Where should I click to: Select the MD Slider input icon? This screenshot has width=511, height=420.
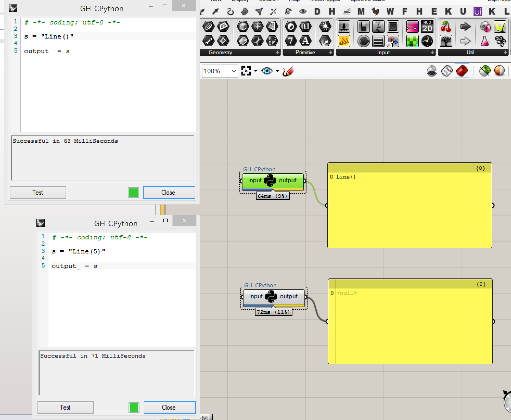393,41
